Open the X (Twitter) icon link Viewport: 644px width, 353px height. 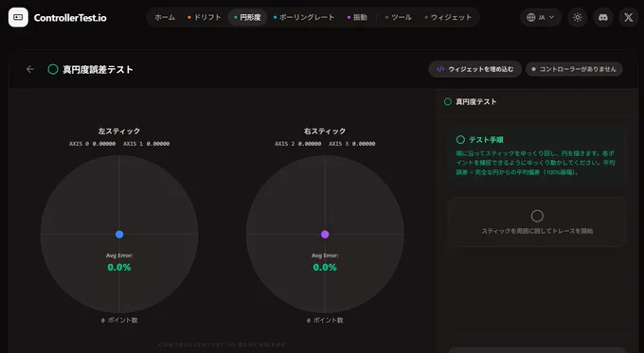629,17
